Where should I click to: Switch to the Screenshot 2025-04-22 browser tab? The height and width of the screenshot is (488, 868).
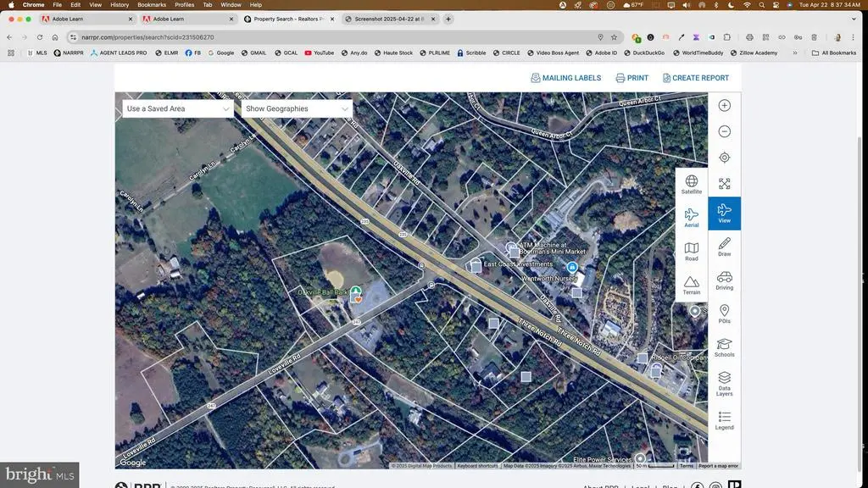(388, 19)
